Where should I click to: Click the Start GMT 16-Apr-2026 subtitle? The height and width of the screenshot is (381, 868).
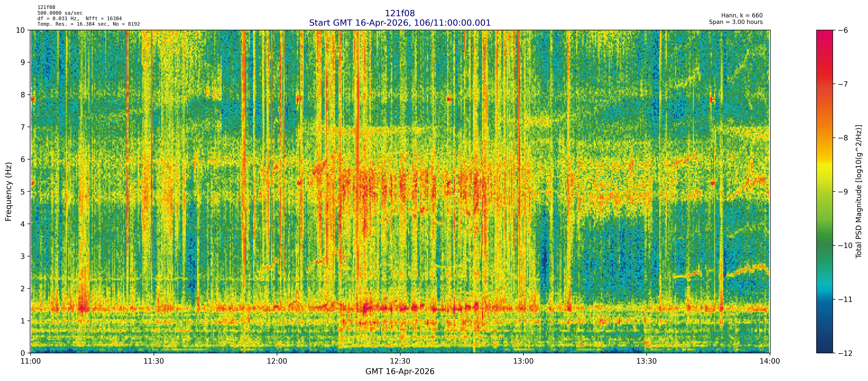coord(400,23)
